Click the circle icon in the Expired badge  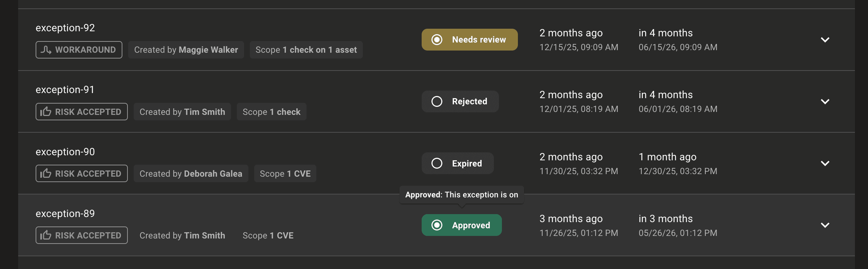(437, 163)
